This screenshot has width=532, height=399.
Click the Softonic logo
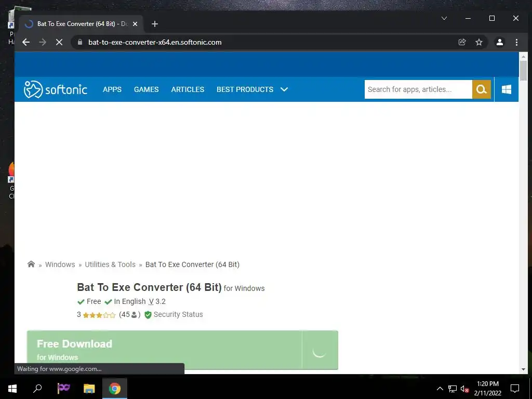pos(56,89)
